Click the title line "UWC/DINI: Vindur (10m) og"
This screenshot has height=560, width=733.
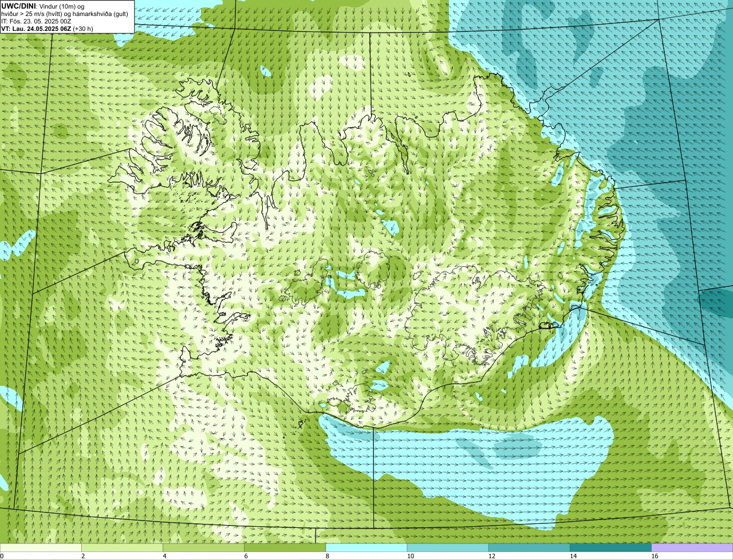pyautogui.click(x=43, y=6)
